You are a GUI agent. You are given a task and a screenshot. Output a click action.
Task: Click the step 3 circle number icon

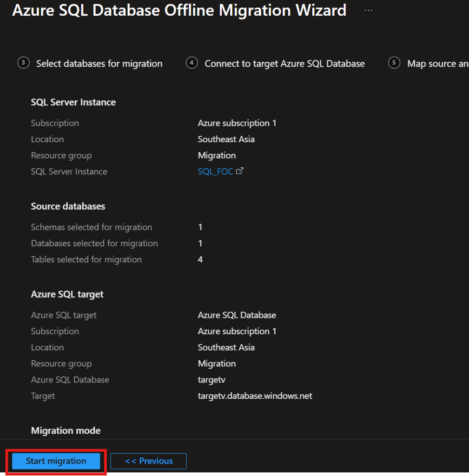[x=24, y=63]
